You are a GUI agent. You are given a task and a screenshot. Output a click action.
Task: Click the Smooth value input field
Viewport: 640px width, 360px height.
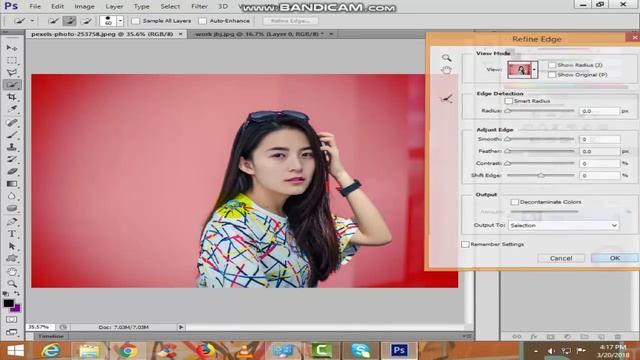599,139
